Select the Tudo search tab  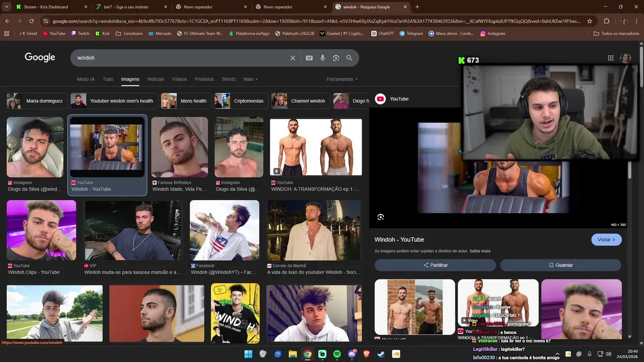pos(108,79)
